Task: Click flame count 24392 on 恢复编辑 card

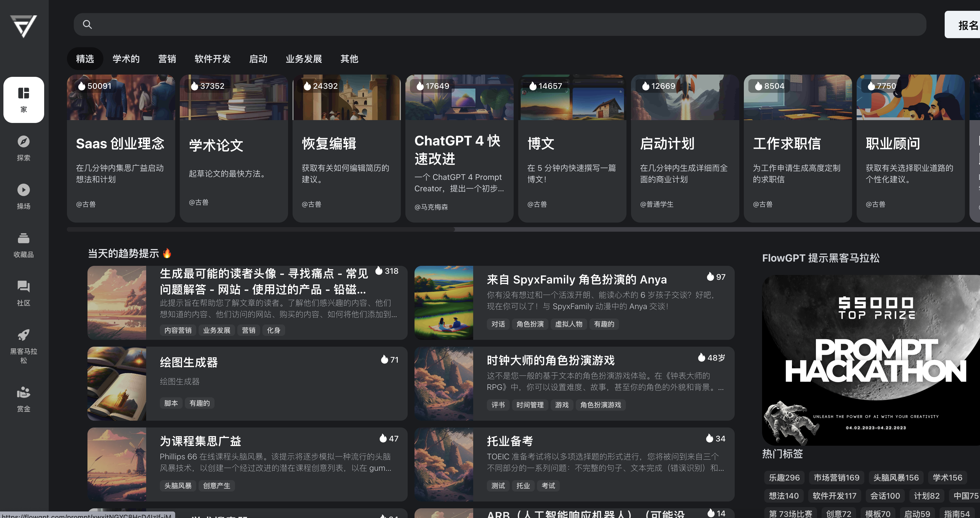Action: 321,86
